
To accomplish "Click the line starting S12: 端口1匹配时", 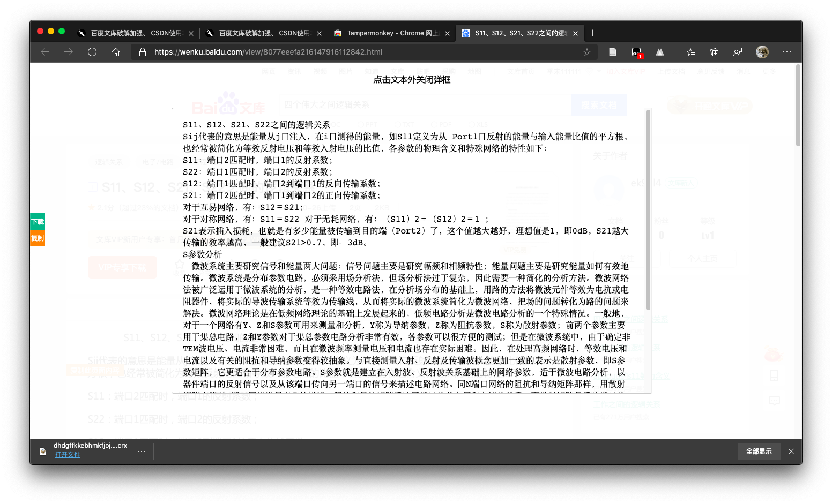I will point(282,184).
